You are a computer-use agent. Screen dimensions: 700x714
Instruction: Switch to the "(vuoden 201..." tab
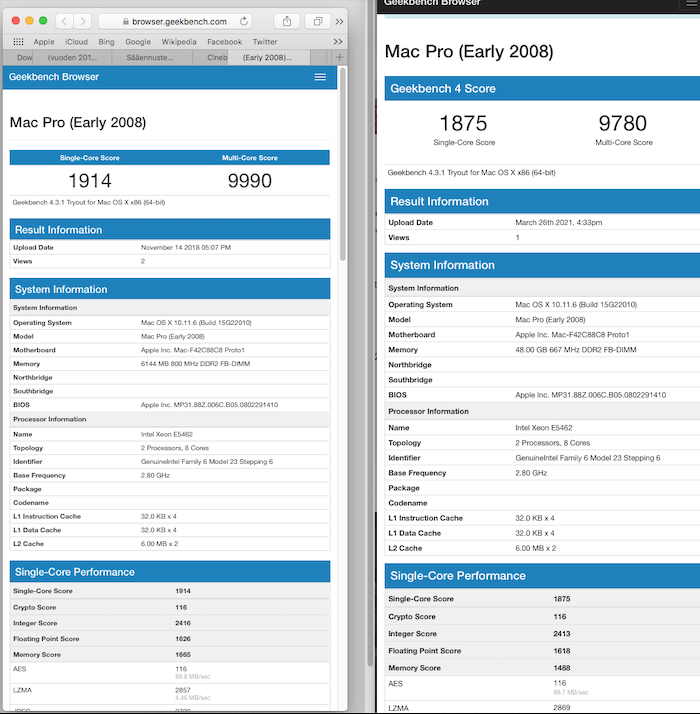tap(72, 57)
